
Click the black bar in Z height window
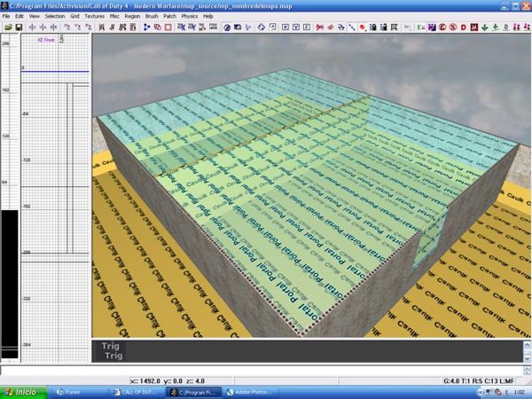click(x=10, y=284)
